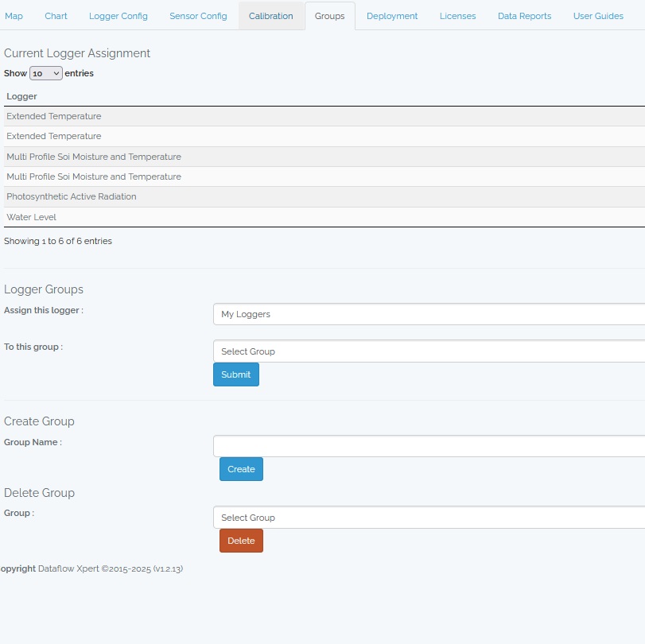Expand the Show entries count dropdown

[x=46, y=73]
